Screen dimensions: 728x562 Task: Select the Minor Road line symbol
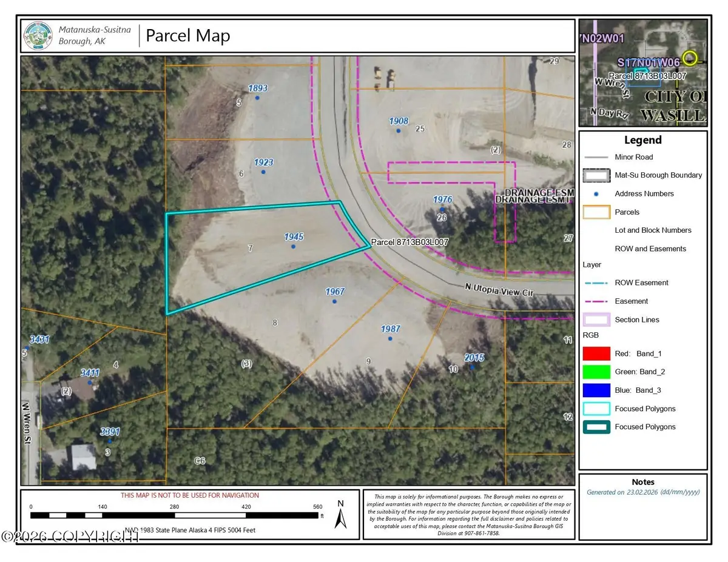(596, 156)
